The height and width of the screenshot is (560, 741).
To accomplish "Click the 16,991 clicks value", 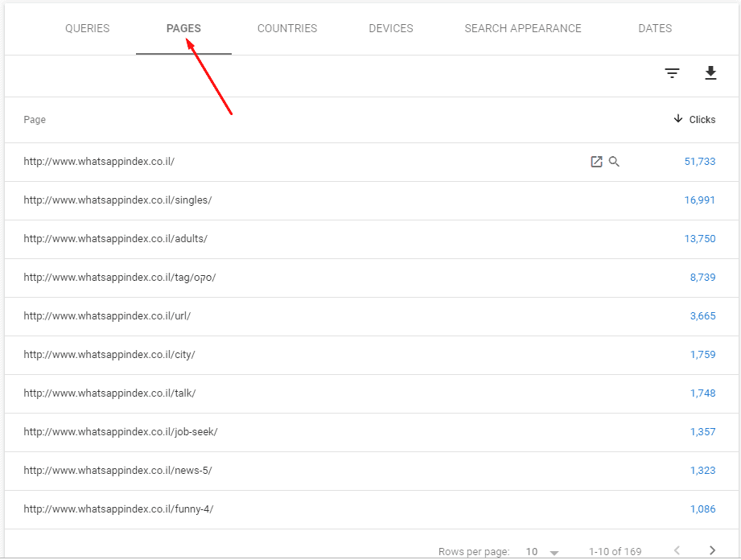I will (700, 200).
